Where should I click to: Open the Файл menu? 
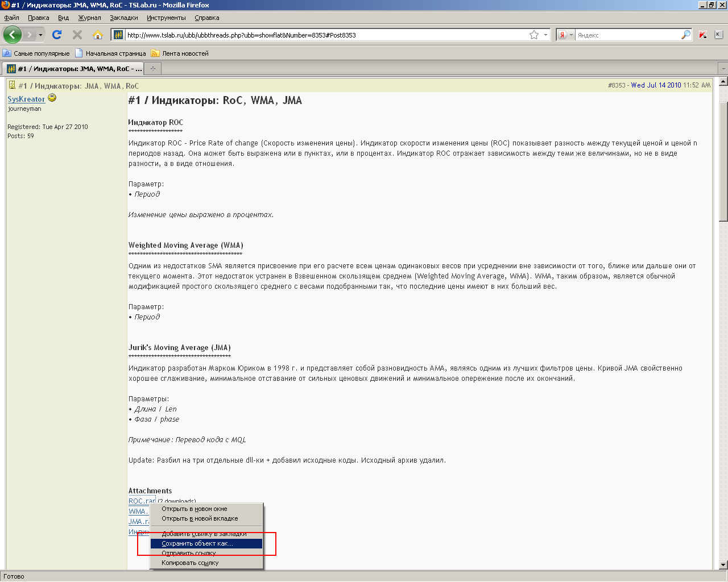click(11, 18)
